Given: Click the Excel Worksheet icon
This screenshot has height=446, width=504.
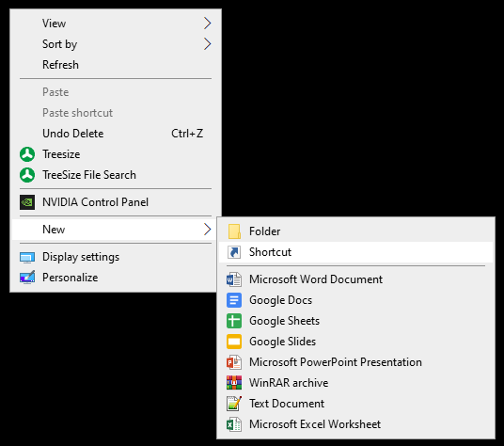Looking at the screenshot, I should (234, 424).
